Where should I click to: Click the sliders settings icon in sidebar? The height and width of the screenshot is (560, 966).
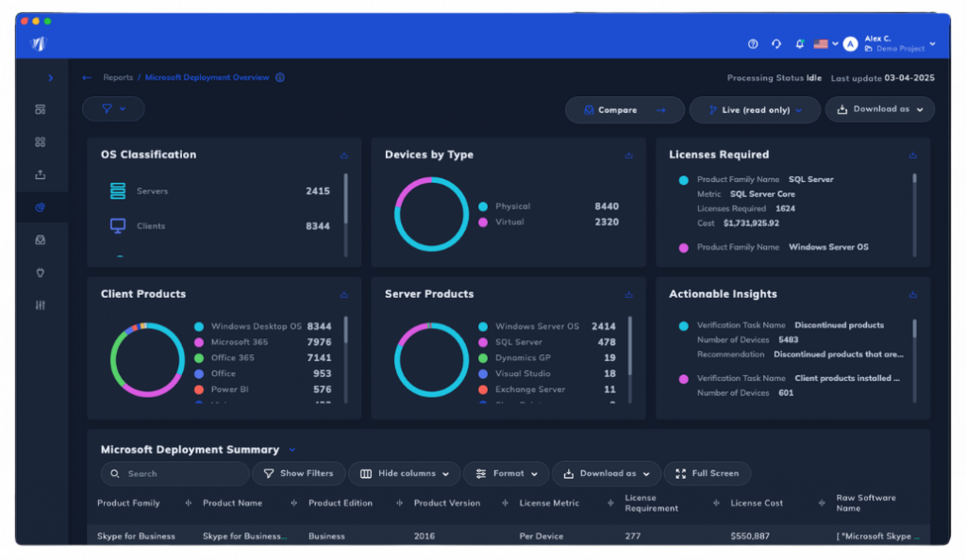tap(40, 305)
